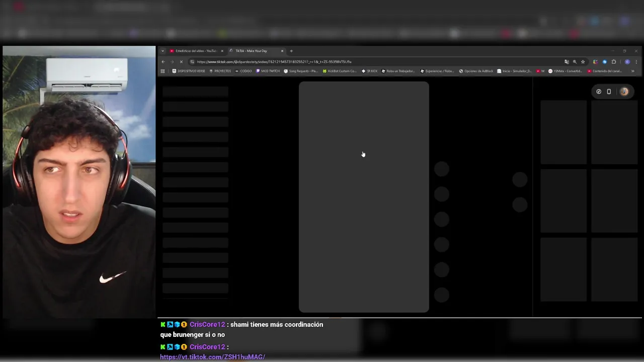Open the apps grid in bookmarks bar
Viewport: 644px width, 362px height.
tap(163, 71)
